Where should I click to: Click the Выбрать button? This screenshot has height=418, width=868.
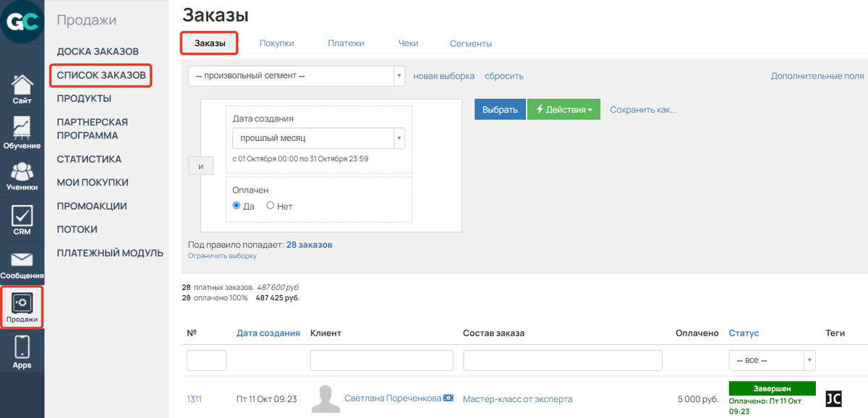(x=500, y=110)
